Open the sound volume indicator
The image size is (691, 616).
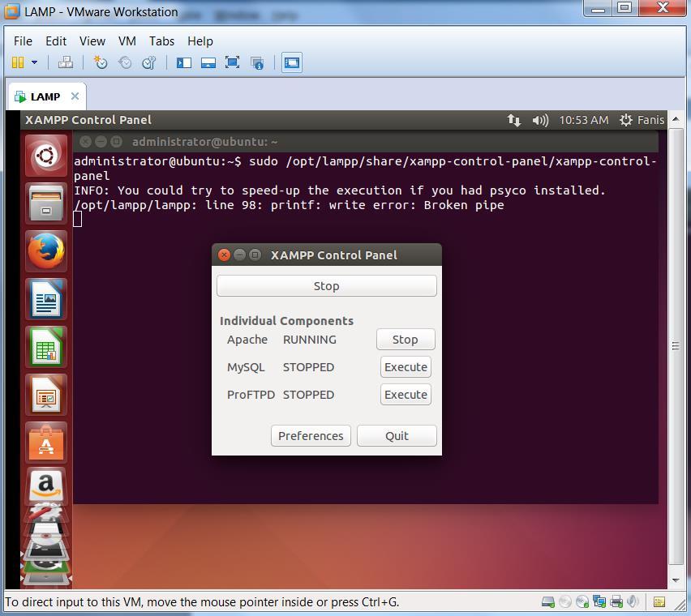point(540,120)
